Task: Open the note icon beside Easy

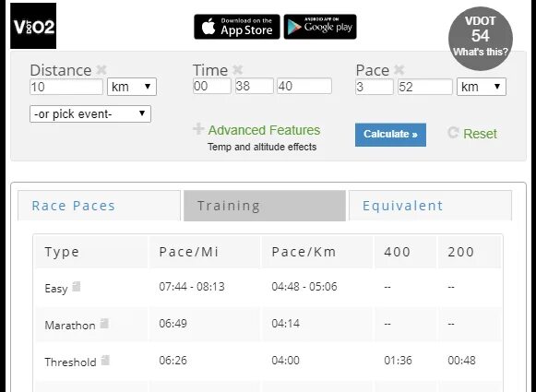Action: click(77, 287)
